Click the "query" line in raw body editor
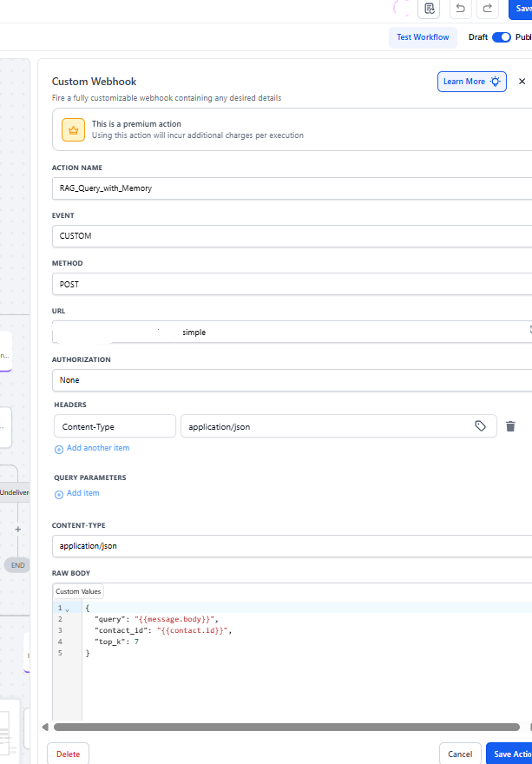This screenshot has height=764, width=532. pyautogui.click(x=156, y=619)
